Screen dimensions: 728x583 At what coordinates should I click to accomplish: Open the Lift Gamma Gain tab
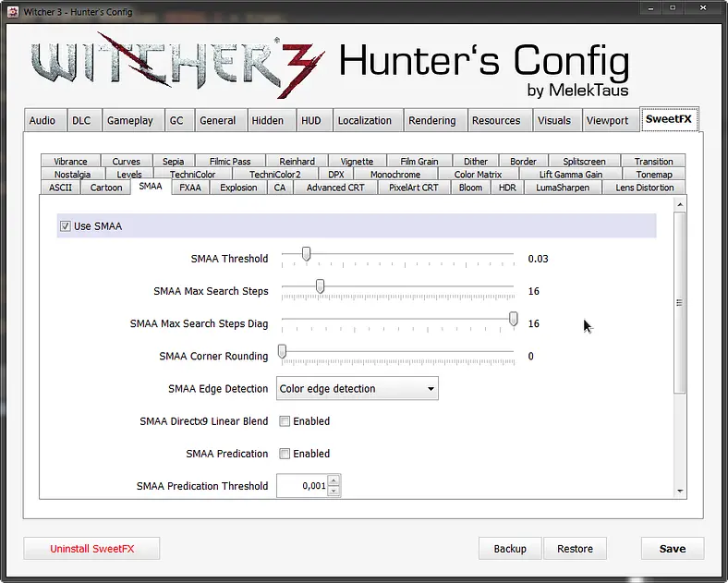tap(571, 174)
